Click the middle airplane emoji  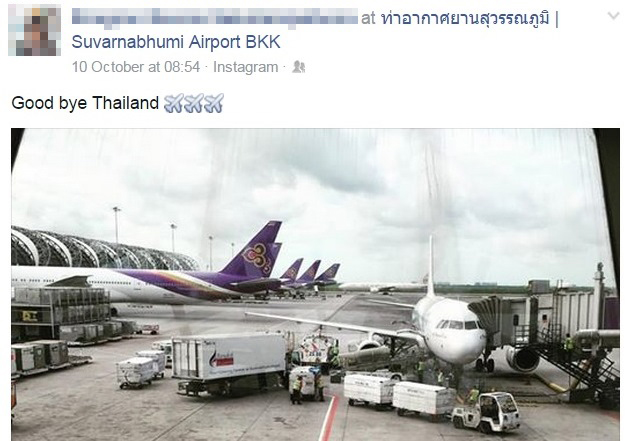pyautogui.click(x=194, y=103)
